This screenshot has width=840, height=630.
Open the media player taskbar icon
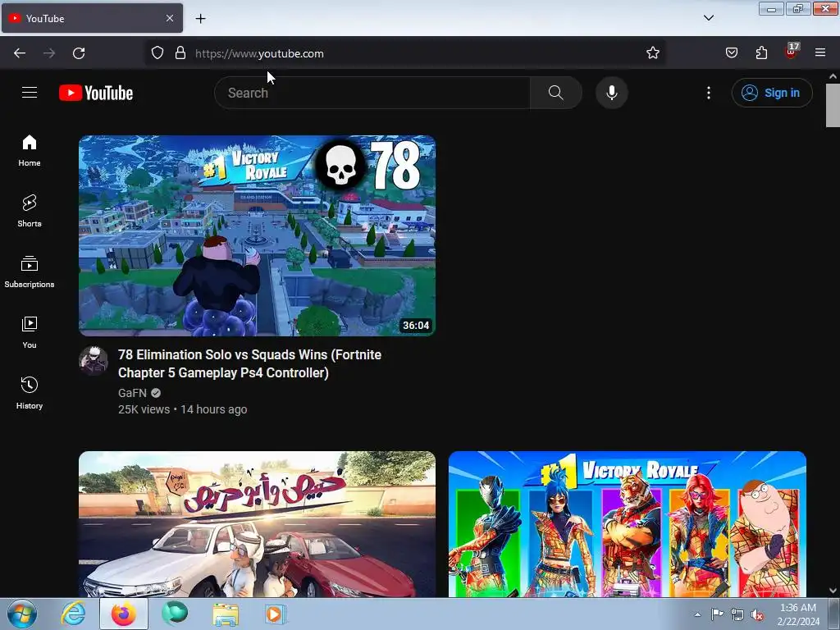point(275,614)
